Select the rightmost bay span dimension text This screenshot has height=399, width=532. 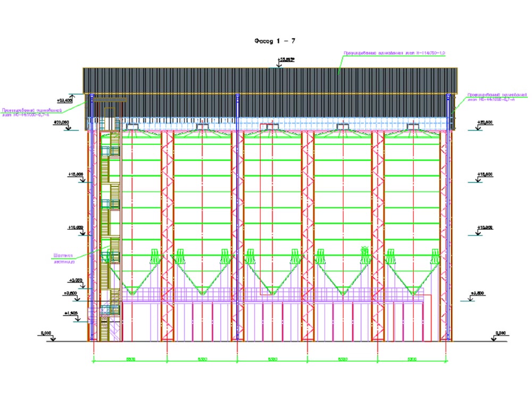pyautogui.click(x=412, y=359)
